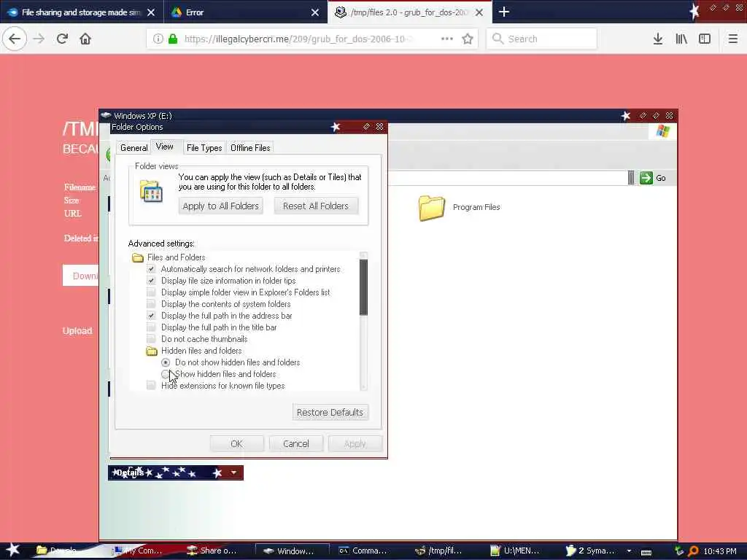747x560 pixels.
Task: Toggle Automatically search for network folders
Action: pos(151,269)
